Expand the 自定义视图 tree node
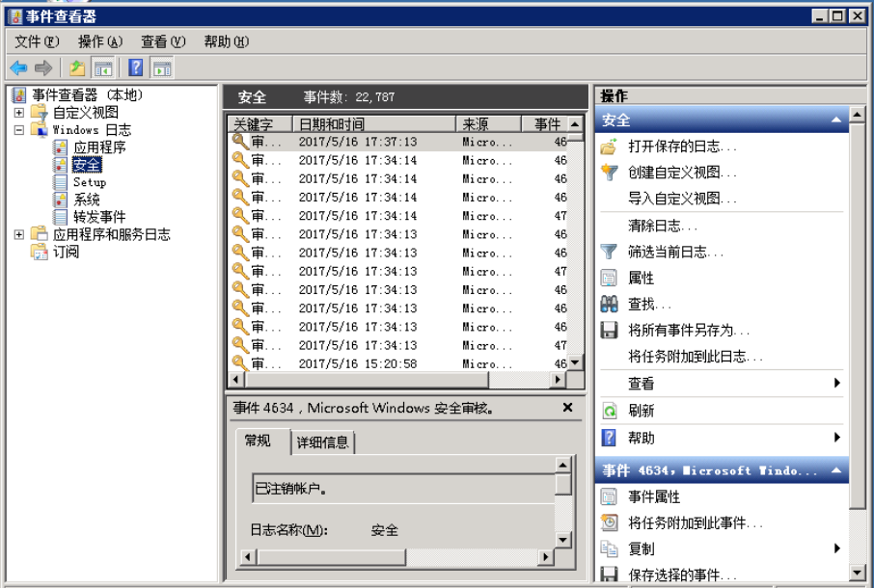 click(19, 113)
